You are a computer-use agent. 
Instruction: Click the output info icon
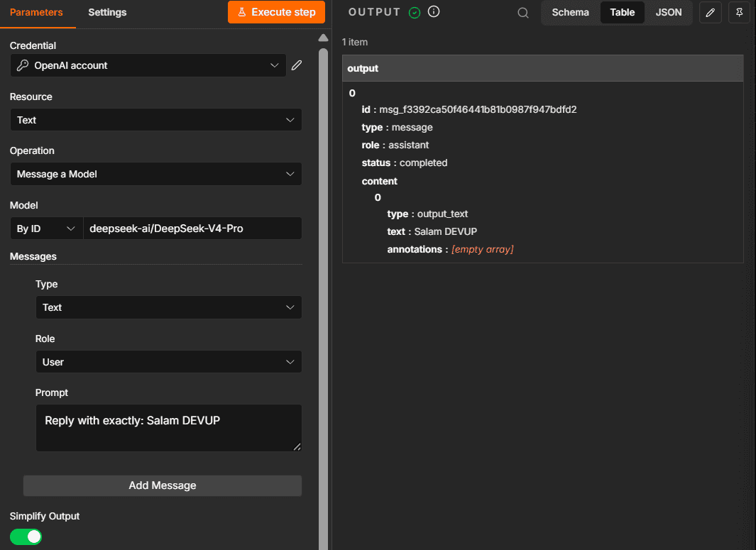(x=434, y=11)
